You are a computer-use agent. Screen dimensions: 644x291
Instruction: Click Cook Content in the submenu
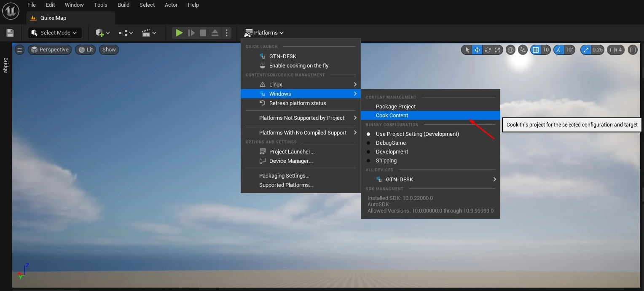point(392,116)
